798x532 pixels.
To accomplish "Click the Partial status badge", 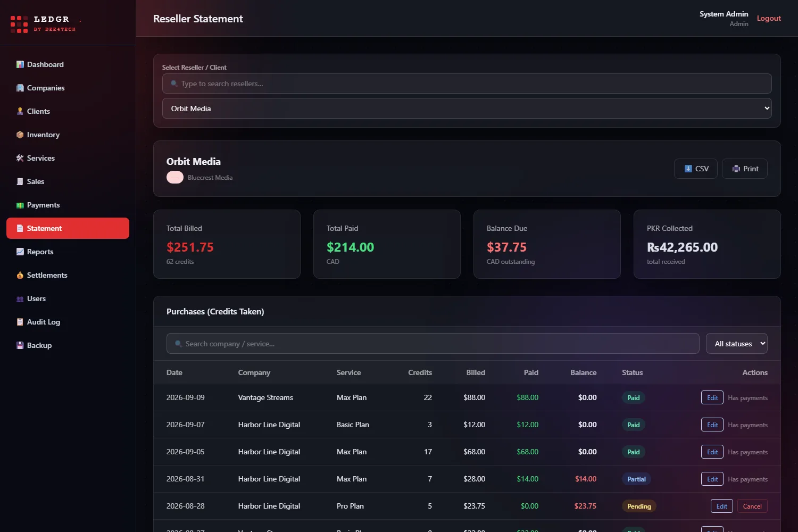I will [636, 479].
